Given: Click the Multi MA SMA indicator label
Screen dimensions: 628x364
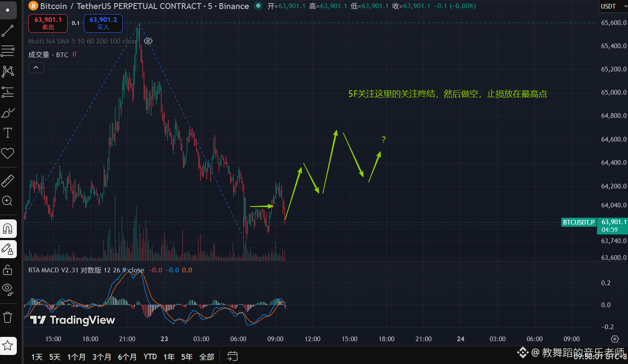Looking at the screenshot, I should [x=83, y=41].
